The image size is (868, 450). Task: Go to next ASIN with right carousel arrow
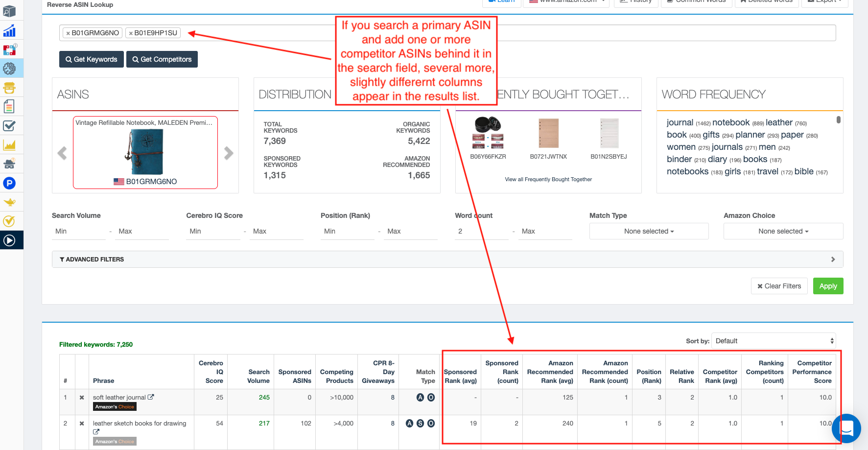point(229,153)
